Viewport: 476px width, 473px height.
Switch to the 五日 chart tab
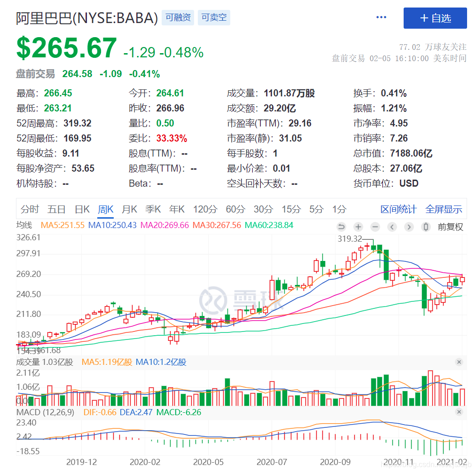click(x=56, y=209)
